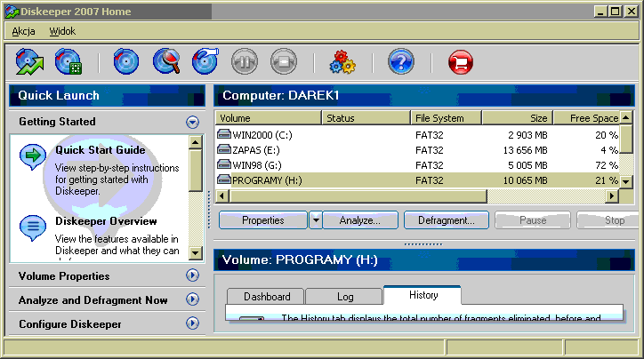
Task: Click the volume list scroll-left arrow
Action: click(222, 195)
